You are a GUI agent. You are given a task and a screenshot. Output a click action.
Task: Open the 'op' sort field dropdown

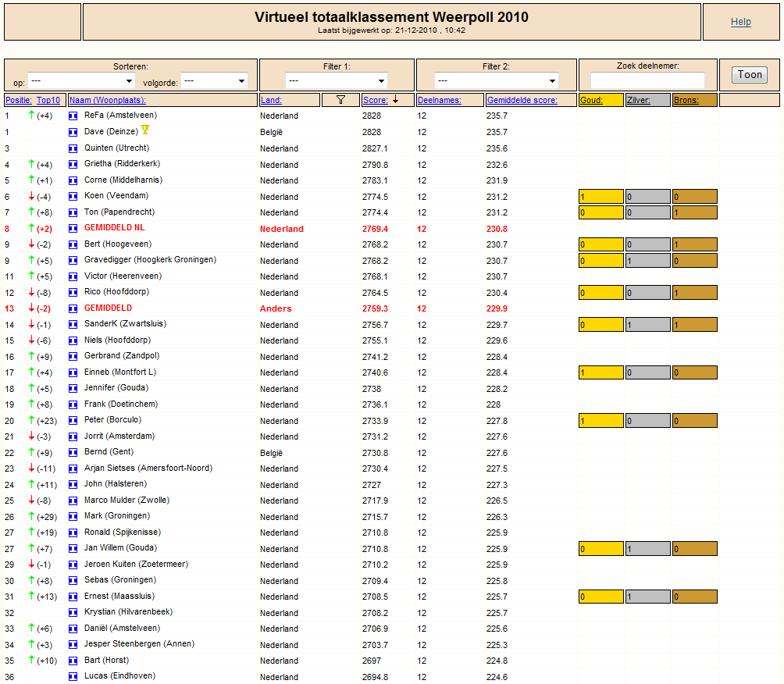(x=81, y=80)
